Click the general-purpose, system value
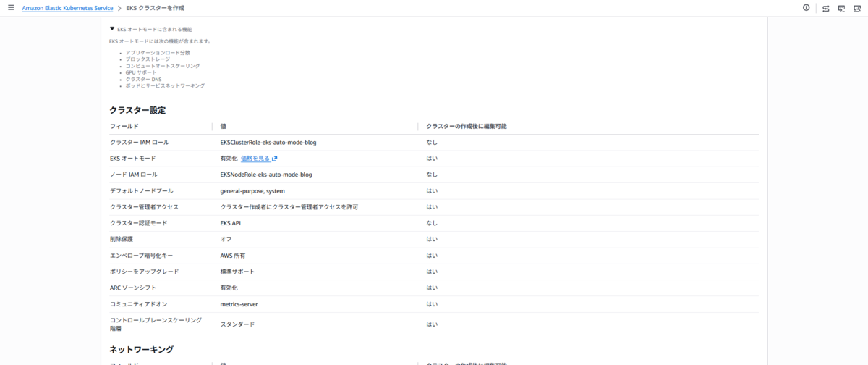This screenshot has height=365, width=868. click(252, 190)
